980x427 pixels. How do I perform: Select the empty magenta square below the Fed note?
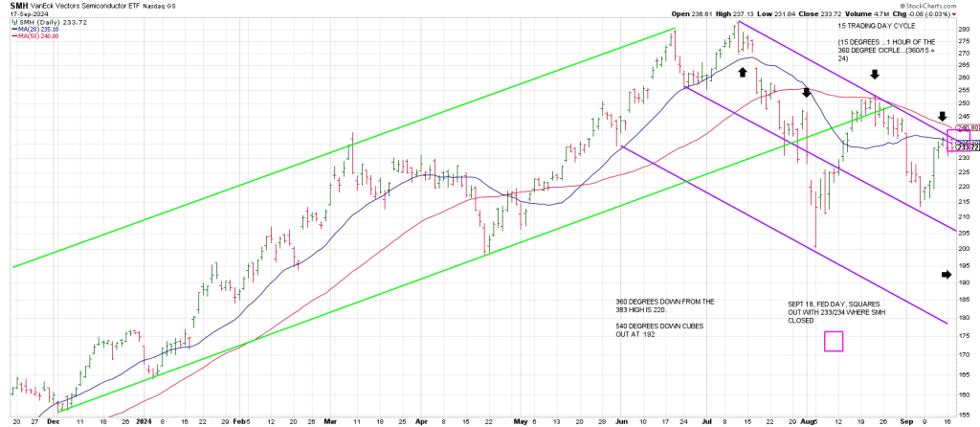833,342
